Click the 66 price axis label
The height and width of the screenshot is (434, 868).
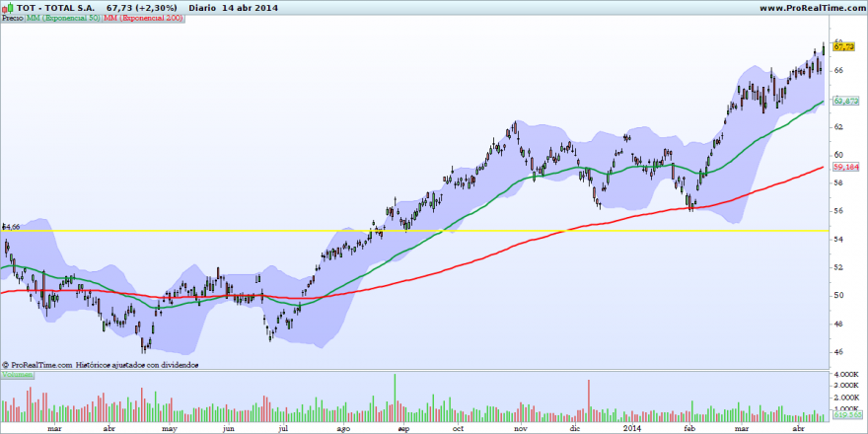tap(838, 70)
